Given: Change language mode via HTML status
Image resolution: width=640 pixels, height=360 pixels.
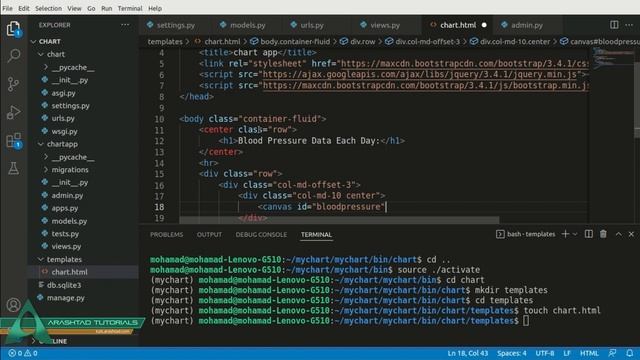Looking at the screenshot, I should (589, 353).
